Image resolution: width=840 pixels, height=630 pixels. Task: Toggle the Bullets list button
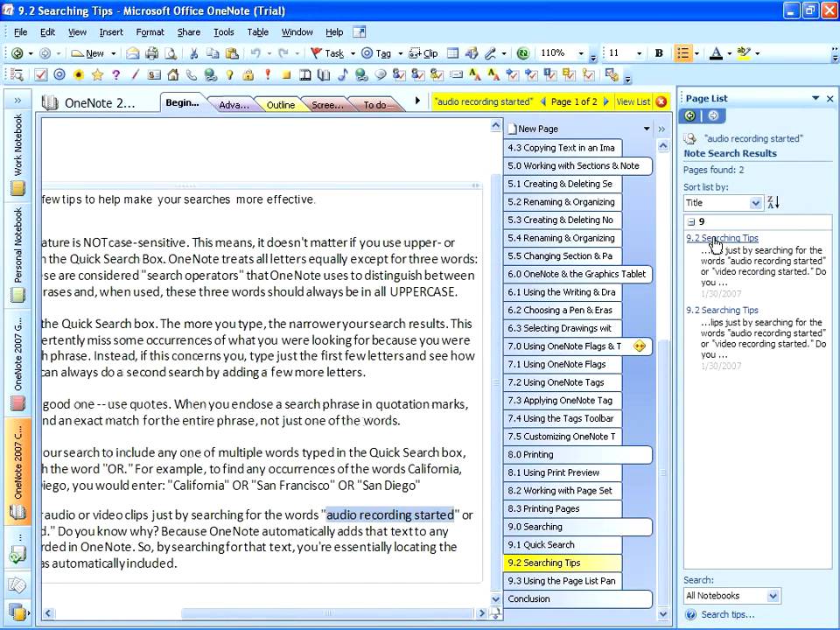click(683, 53)
